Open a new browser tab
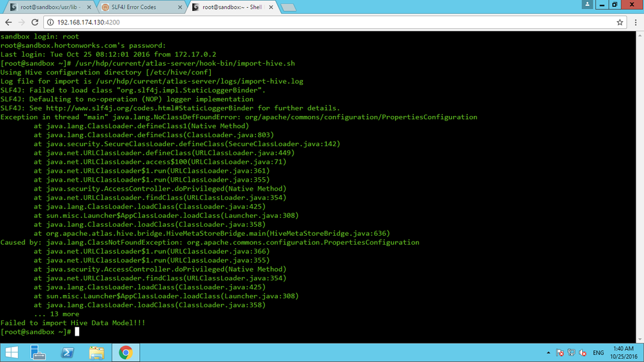This screenshot has height=362, width=644. (288, 7)
